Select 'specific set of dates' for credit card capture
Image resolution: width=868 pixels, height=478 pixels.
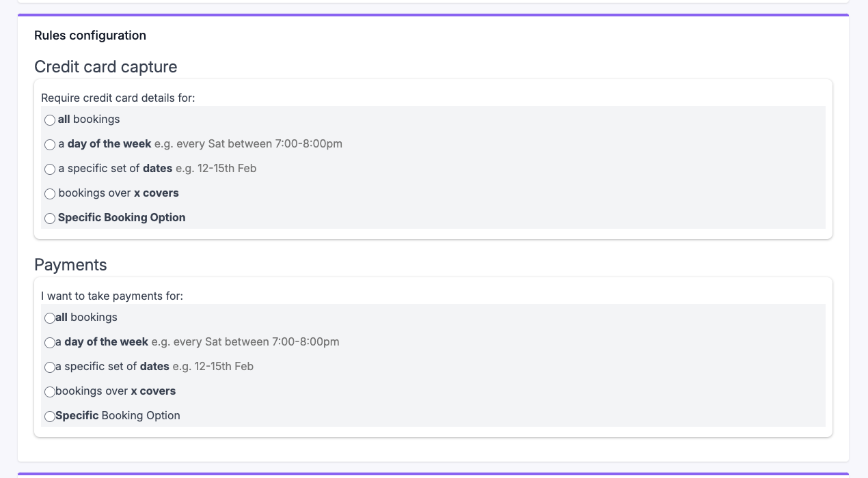coord(50,169)
